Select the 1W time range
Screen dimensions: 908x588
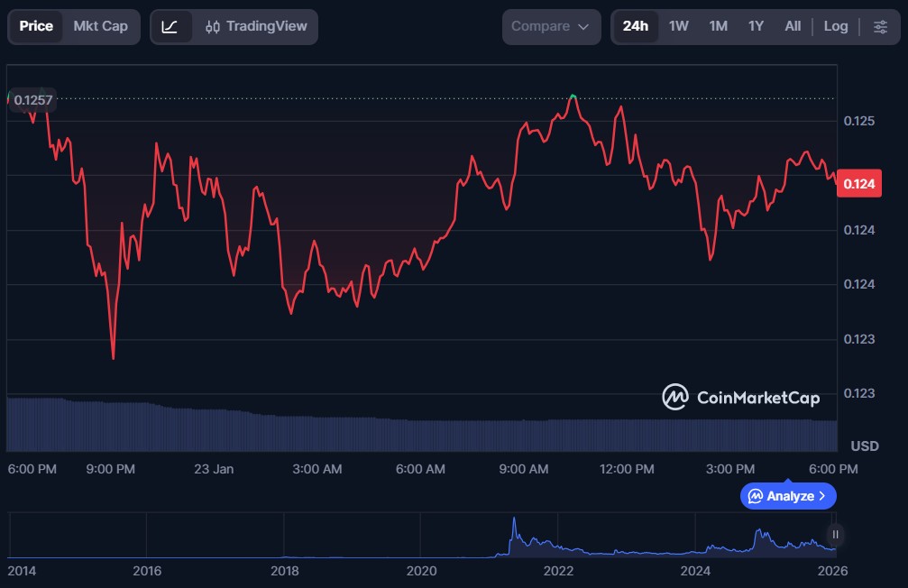(x=679, y=26)
